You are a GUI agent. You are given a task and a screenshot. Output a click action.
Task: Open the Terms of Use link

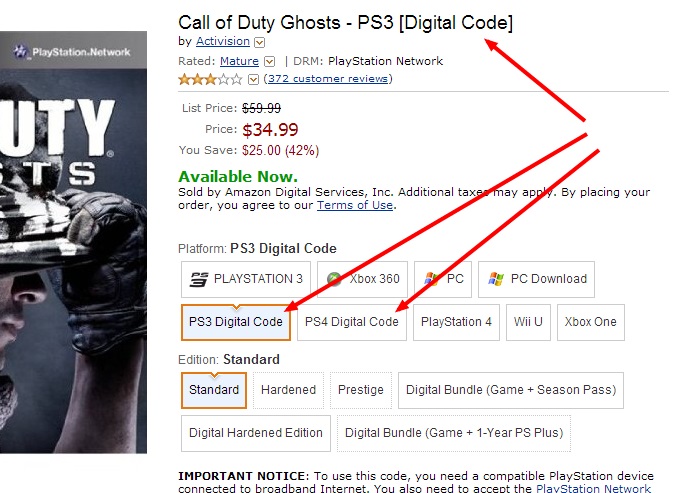[355, 205]
